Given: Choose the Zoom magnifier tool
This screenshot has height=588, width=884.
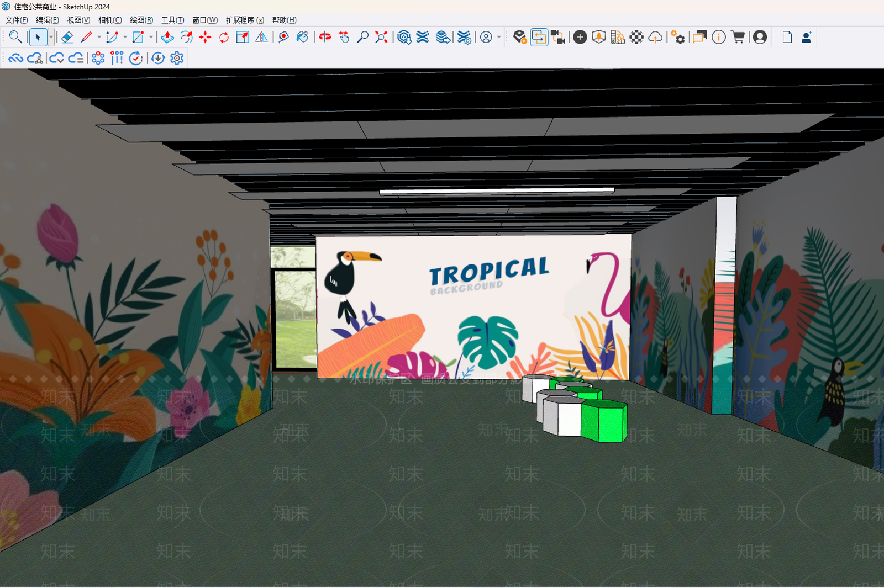Looking at the screenshot, I should point(362,37).
